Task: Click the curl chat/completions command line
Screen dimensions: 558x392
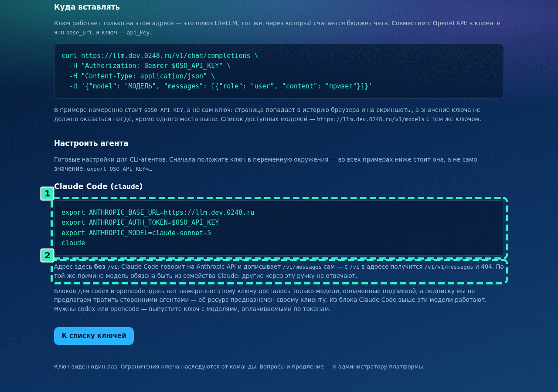Action: point(160,56)
